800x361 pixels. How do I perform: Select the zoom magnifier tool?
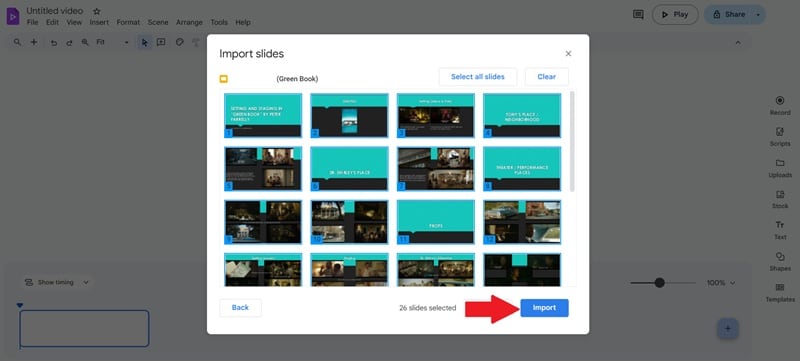pyautogui.click(x=85, y=43)
